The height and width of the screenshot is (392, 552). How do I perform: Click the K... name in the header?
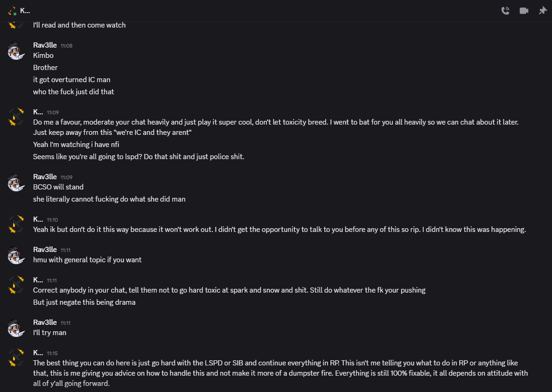pyautogui.click(x=25, y=11)
